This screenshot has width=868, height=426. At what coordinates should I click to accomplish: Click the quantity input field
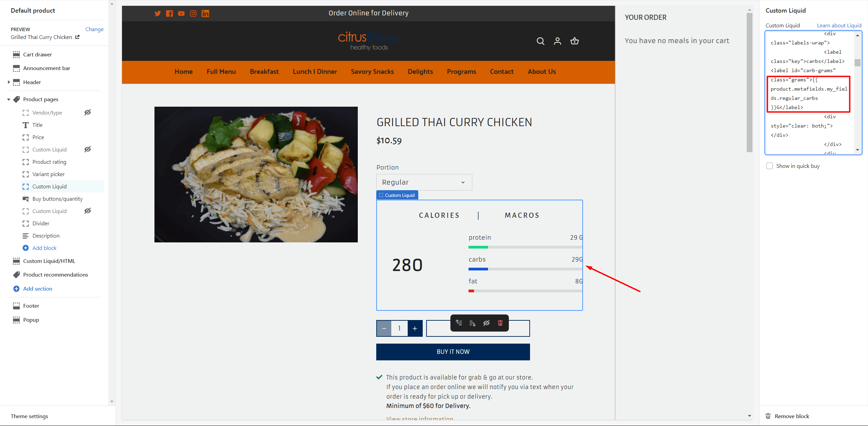tap(399, 328)
